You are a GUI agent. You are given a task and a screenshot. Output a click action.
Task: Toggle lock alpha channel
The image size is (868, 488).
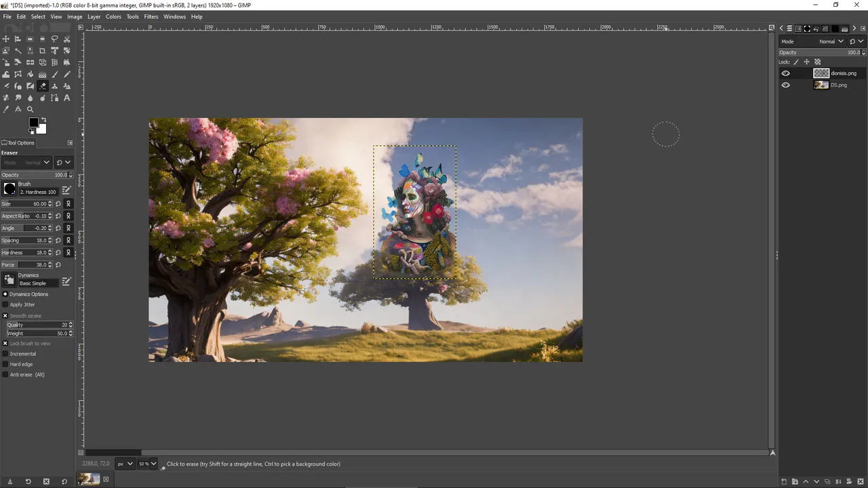(x=817, y=62)
